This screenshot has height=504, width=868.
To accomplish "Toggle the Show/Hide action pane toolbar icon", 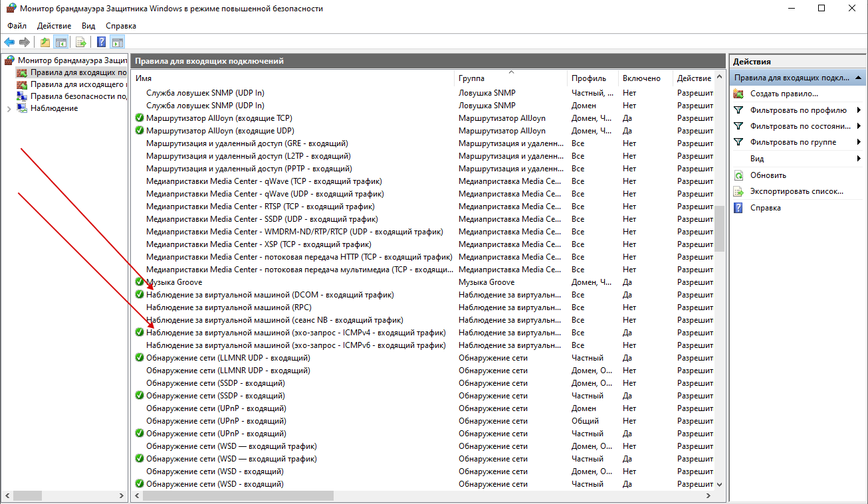I will pyautogui.click(x=118, y=42).
